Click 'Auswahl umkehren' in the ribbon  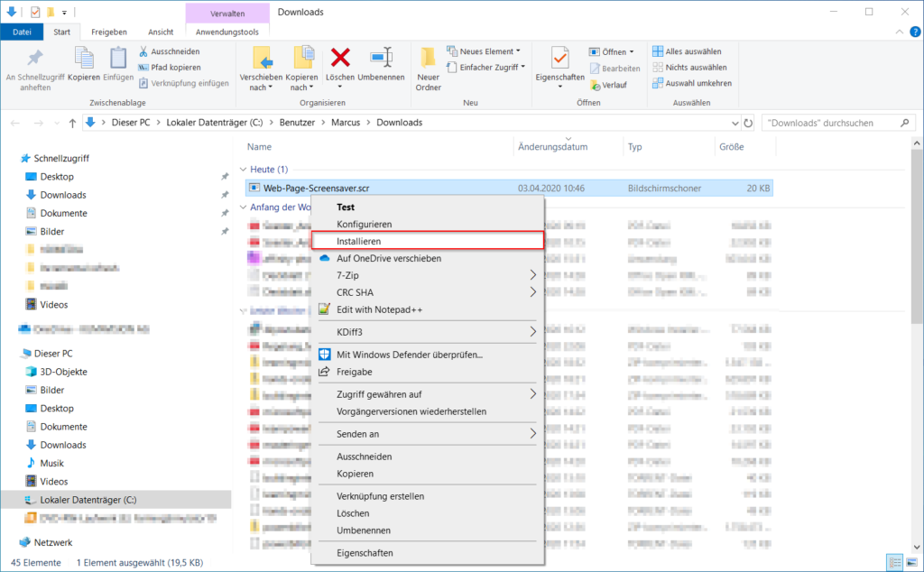tap(692, 83)
